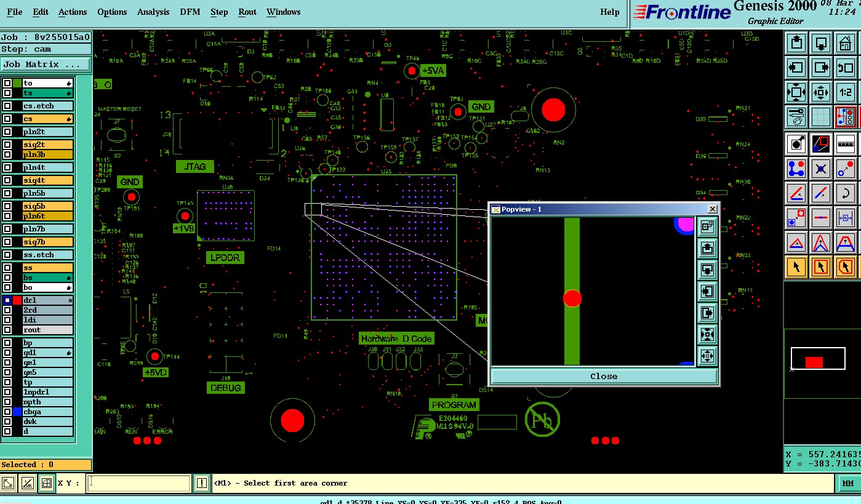The width and height of the screenshot is (861, 504).
Task: Click the exclamation mark icon in status bar
Action: tap(201, 483)
